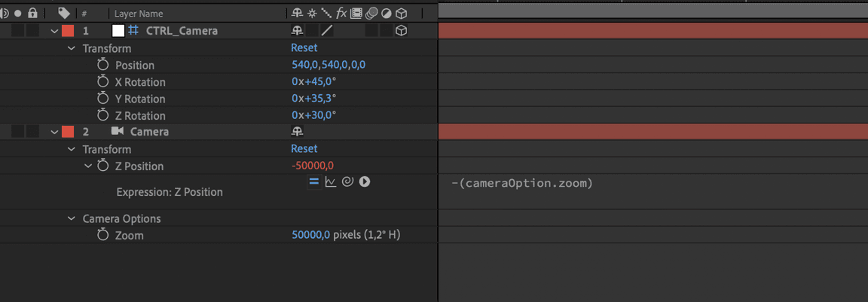Screen dimensions: 868x302
Task: Collapse the Camera Options group
Action: 72,218
